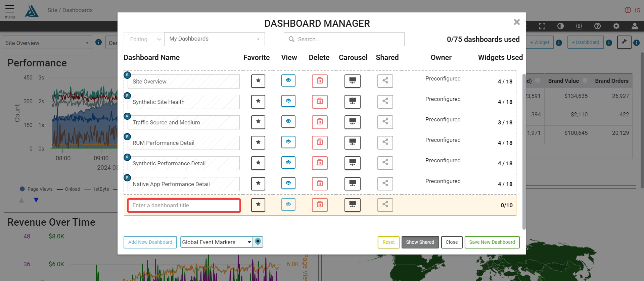Click the global event marker pin icon

[x=258, y=242]
